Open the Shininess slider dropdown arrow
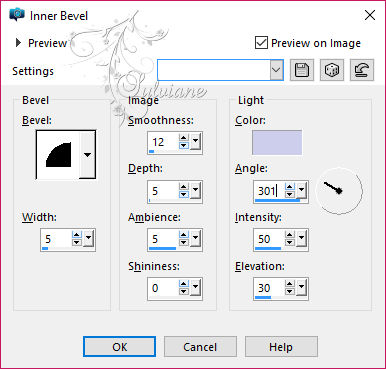The width and height of the screenshot is (386, 369). point(195,287)
